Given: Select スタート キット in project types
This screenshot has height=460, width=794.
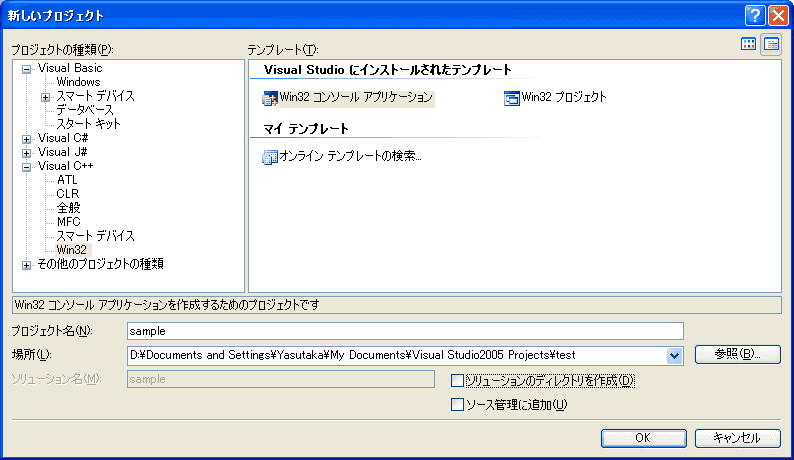Looking at the screenshot, I should [89, 124].
